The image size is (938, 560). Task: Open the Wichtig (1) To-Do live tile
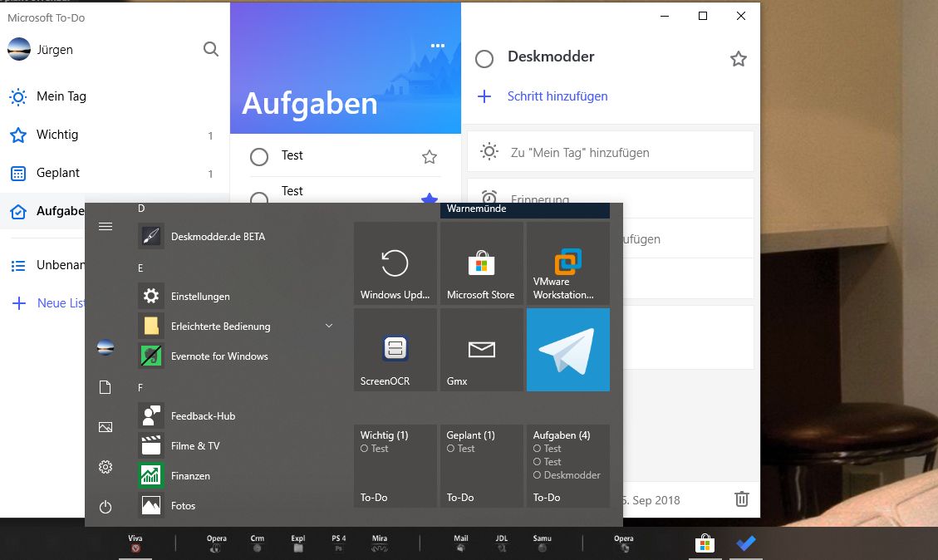click(x=395, y=466)
